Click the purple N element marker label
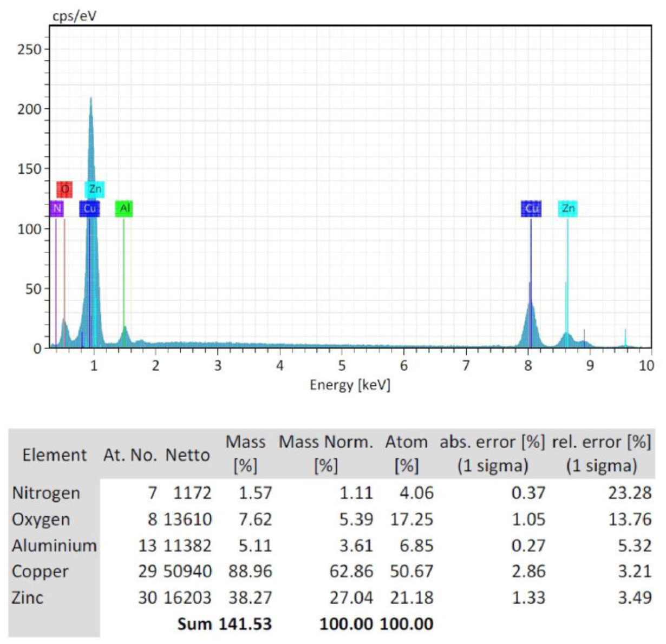The height and width of the screenshot is (644, 666). (x=57, y=208)
